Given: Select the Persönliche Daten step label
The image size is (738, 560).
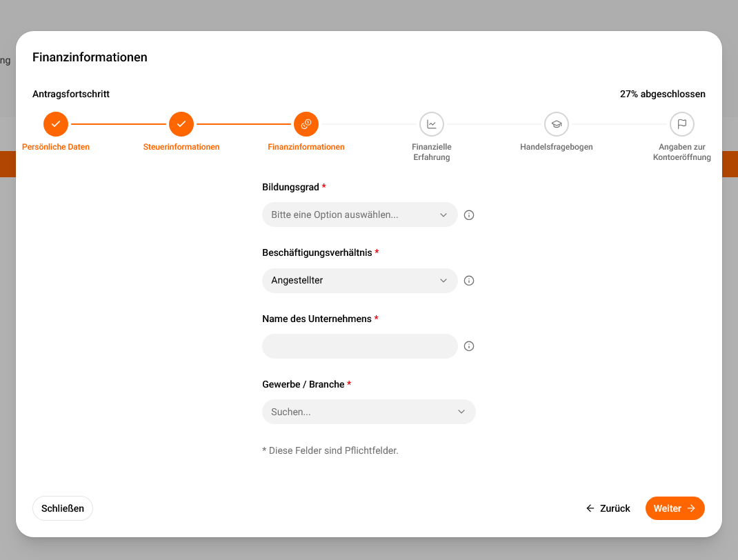Looking at the screenshot, I should click(x=56, y=147).
